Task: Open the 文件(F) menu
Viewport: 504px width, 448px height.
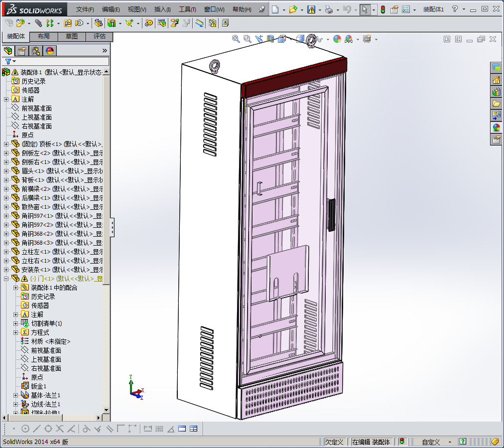Action: click(85, 9)
